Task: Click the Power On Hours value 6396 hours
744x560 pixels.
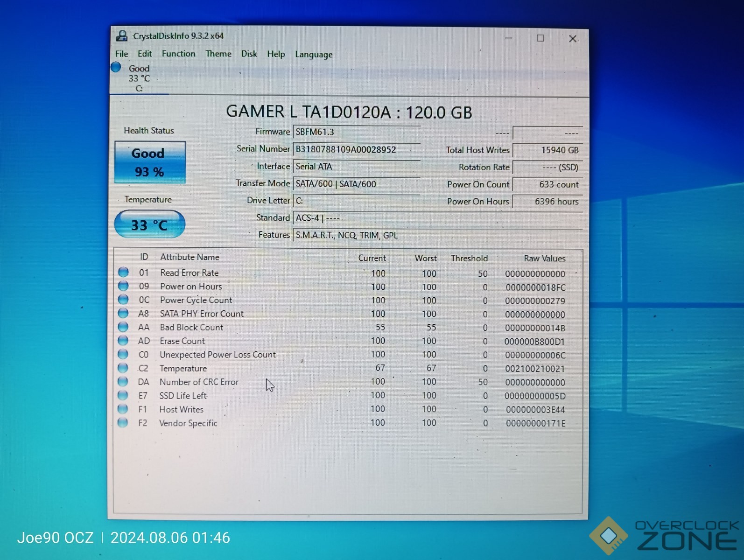Action: coord(547,202)
